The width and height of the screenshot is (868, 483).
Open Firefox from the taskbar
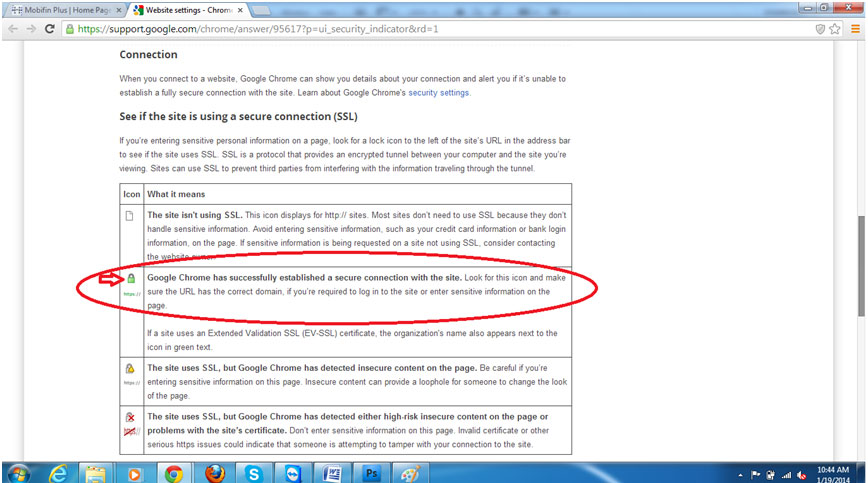(215, 474)
